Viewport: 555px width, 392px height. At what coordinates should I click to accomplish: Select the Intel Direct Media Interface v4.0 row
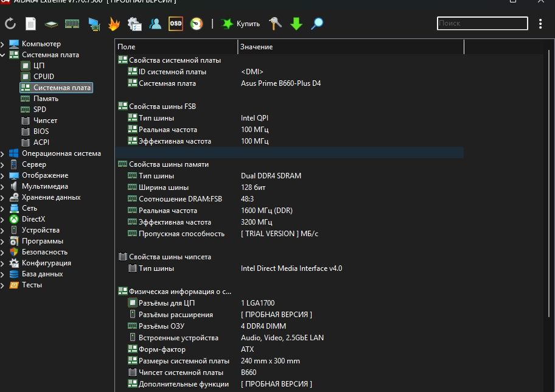290,268
